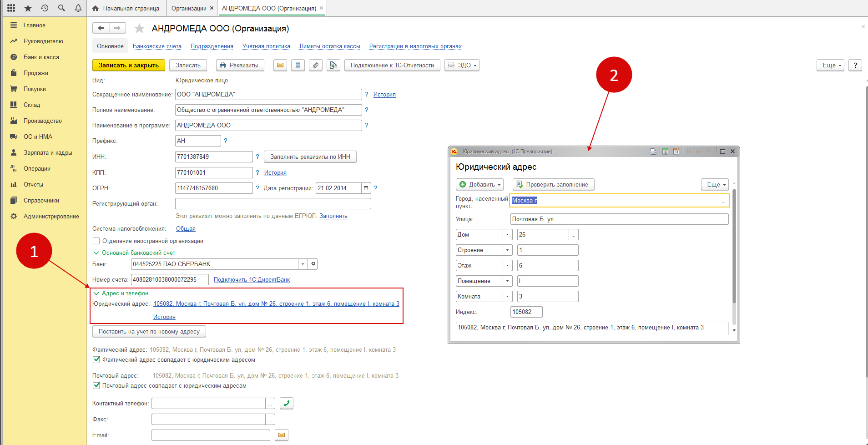
Task: Click Записать и закрыть button
Action: click(x=129, y=66)
